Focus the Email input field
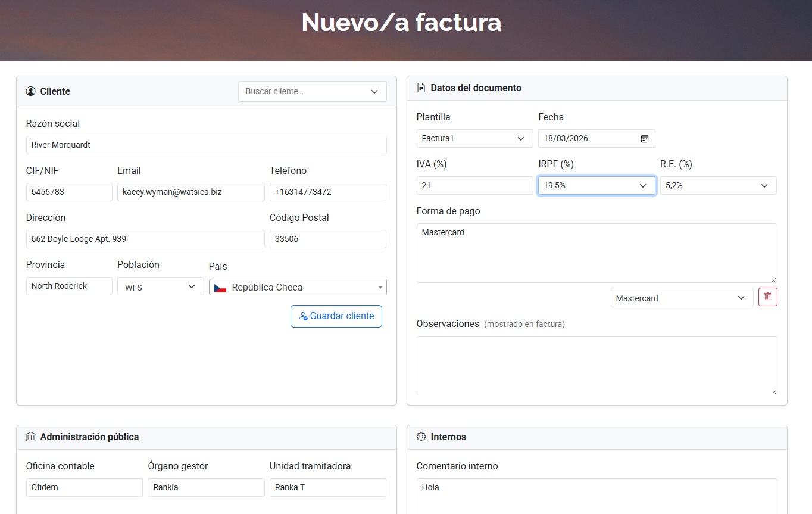The image size is (812, 514). tap(190, 192)
